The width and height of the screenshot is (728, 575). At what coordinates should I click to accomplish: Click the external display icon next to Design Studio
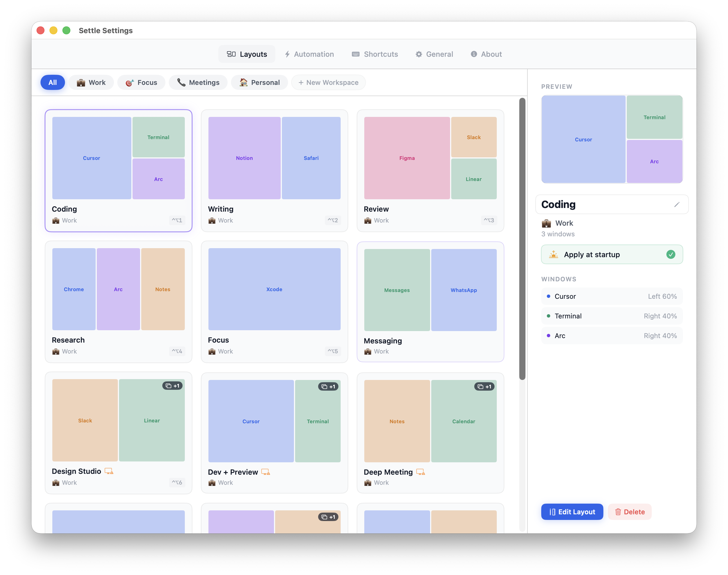(109, 471)
